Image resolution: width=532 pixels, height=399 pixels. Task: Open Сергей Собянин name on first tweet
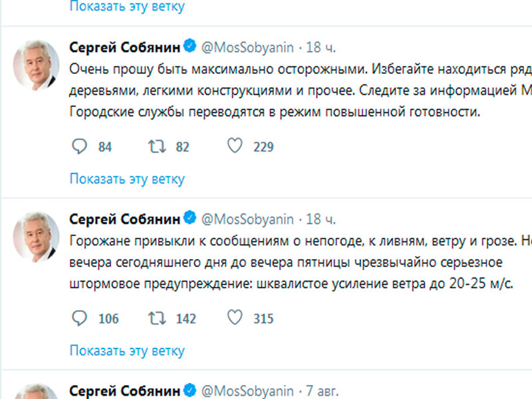(x=124, y=47)
